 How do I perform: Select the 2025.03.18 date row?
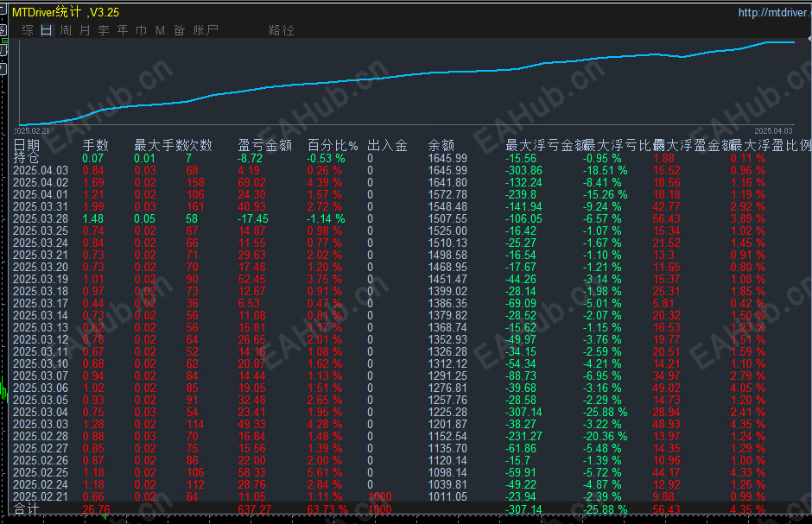(41, 291)
